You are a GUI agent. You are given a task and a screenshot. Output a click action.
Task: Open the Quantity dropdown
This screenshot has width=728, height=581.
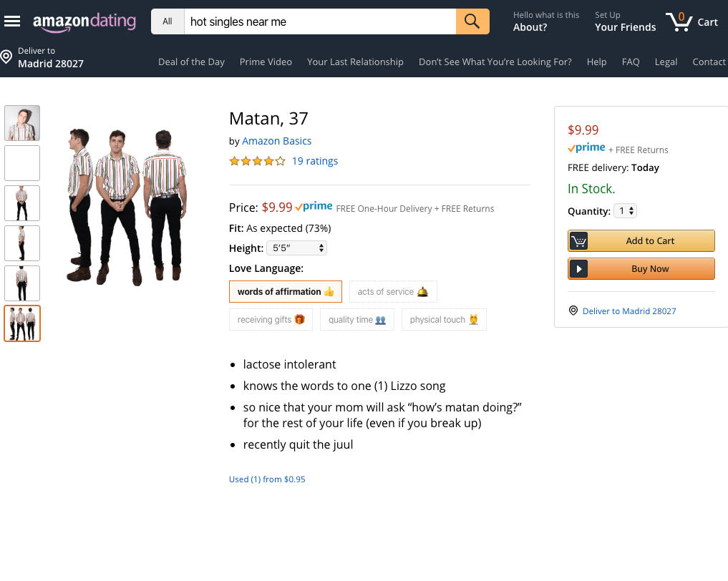coord(625,210)
